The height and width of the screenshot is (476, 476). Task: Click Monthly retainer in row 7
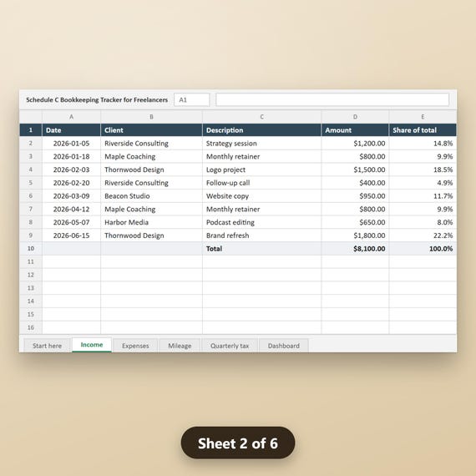point(261,209)
